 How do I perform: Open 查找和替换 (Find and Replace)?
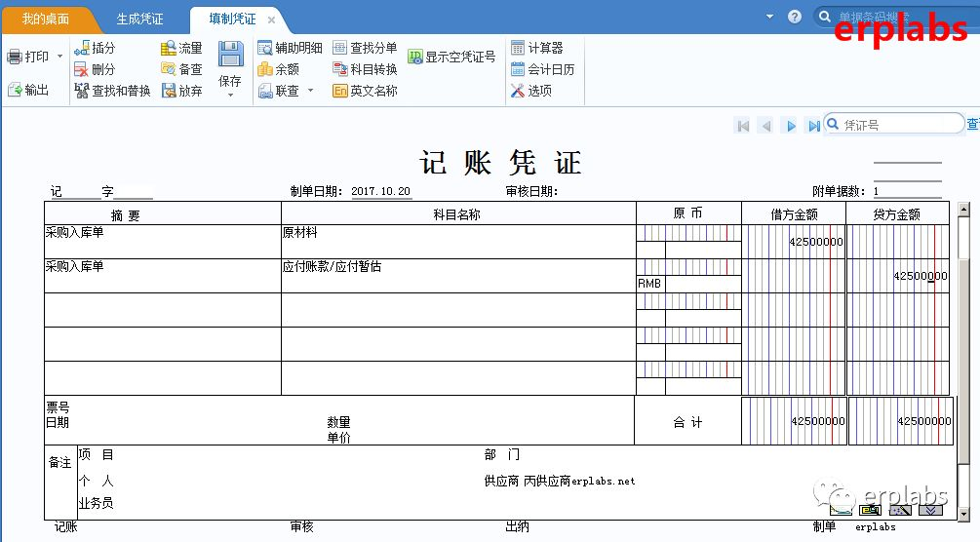tap(112, 91)
